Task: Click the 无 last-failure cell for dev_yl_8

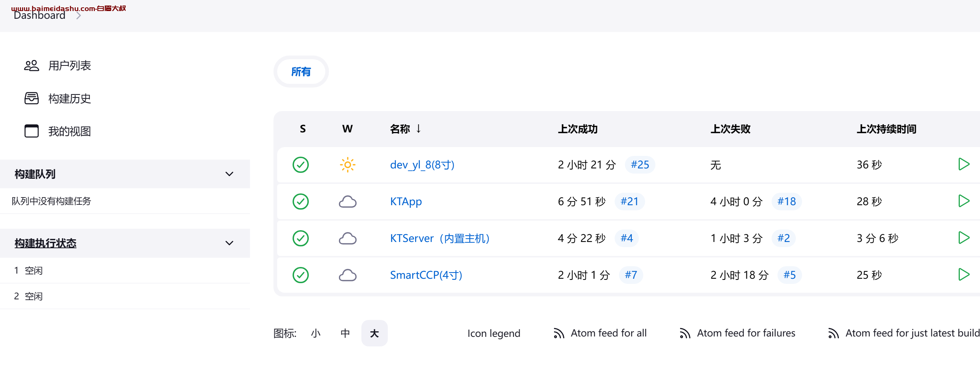Action: (715, 165)
